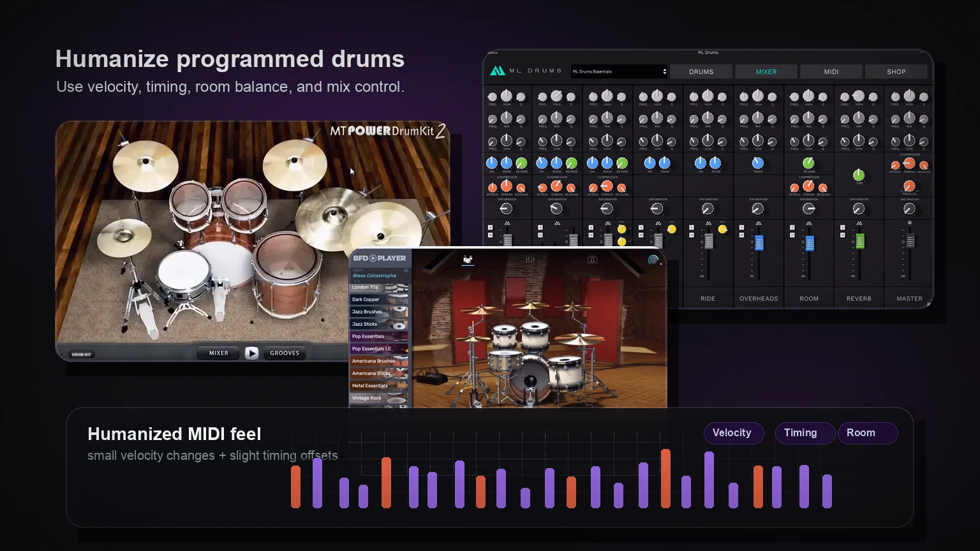Viewport: 980px width, 551px height.
Task: Turn the Ride channel blue OH knob
Action: pyautogui.click(x=701, y=163)
